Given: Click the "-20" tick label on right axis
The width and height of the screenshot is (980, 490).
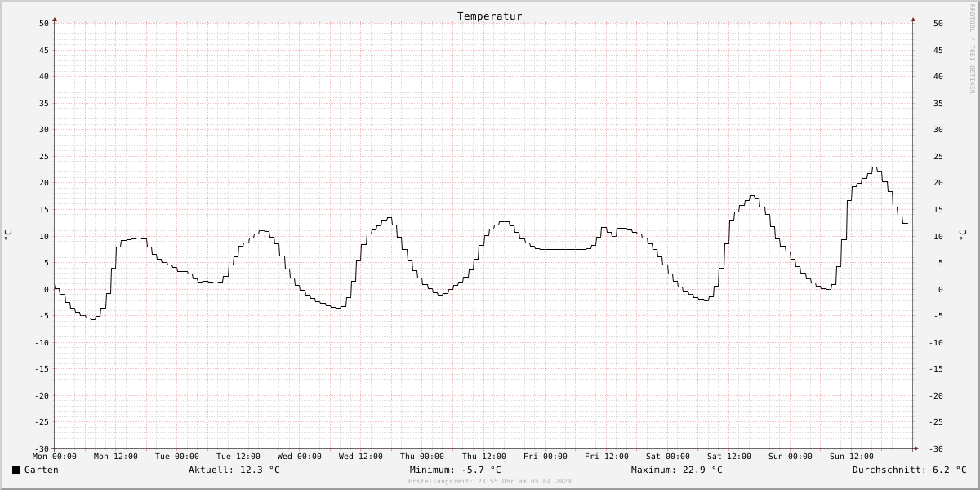Looking at the screenshot, I should (x=936, y=395).
